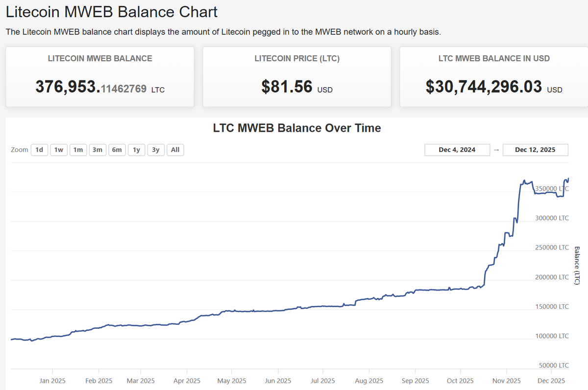Click the Litecoin MWEB Balance stat card

[x=99, y=76]
